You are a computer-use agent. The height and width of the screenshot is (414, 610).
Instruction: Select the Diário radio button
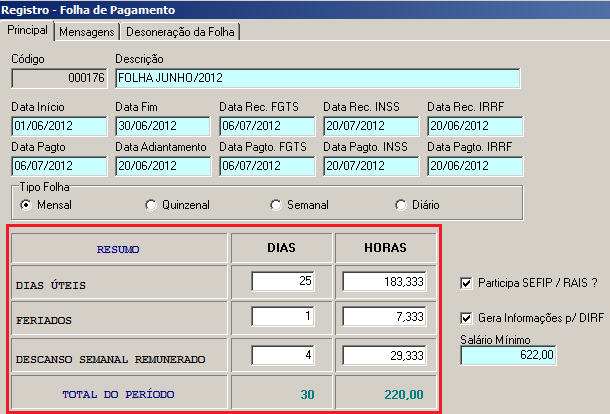(401, 205)
